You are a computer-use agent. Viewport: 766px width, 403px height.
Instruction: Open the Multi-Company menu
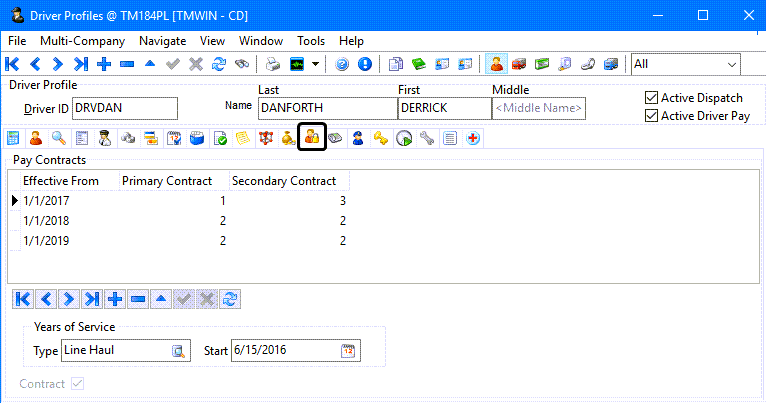[x=82, y=41]
